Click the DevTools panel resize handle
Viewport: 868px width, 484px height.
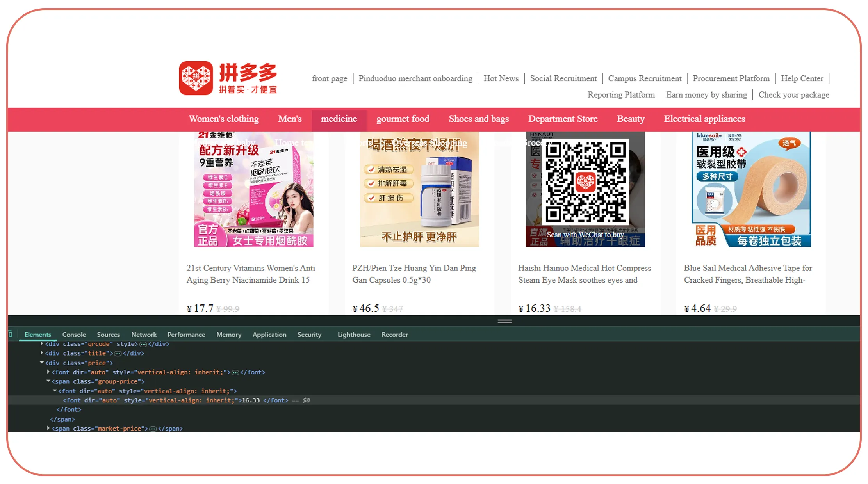pyautogui.click(x=504, y=321)
